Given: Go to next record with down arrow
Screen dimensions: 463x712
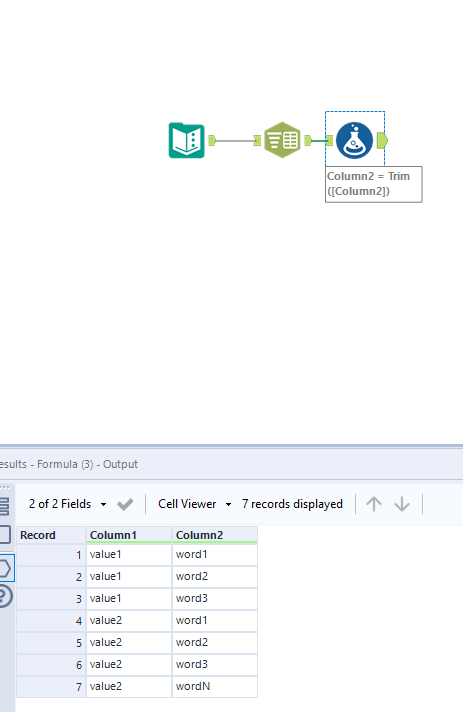Looking at the screenshot, I should tap(402, 504).
